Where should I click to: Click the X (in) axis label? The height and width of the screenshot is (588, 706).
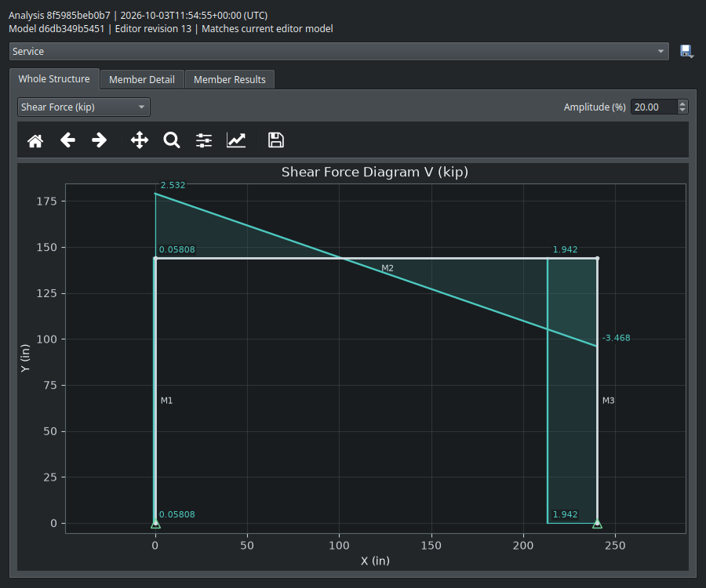point(375,561)
